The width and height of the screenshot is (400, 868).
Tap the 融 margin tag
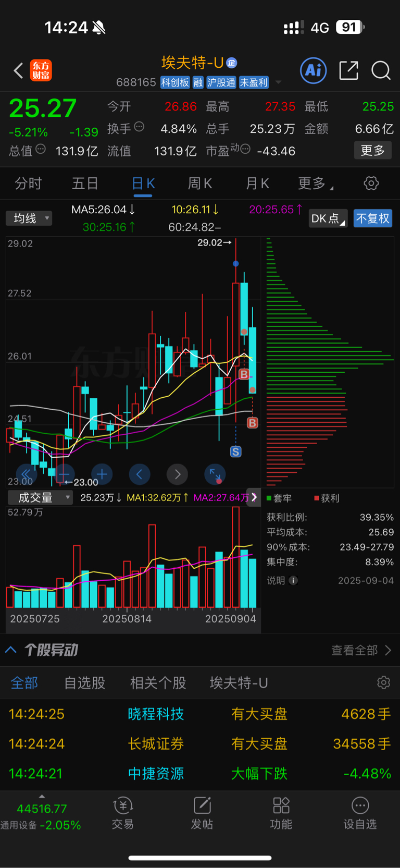[198, 82]
